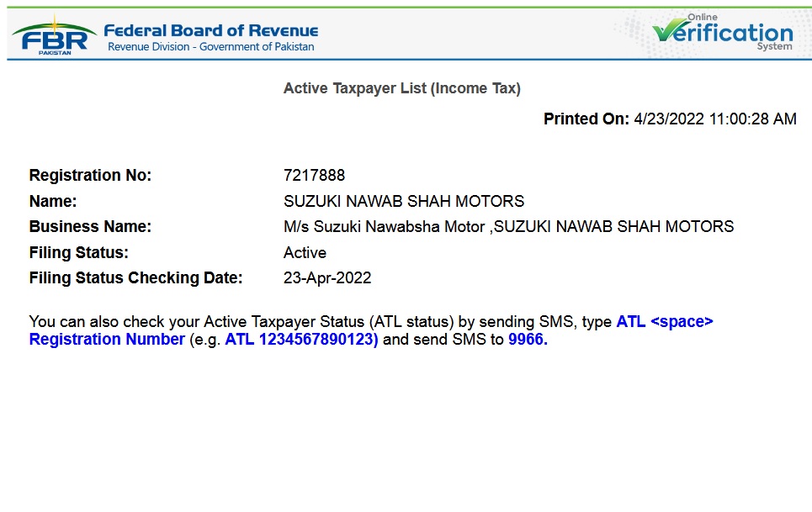Click the Online Verification System logo
This screenshot has height=512, width=812.
[722, 33]
